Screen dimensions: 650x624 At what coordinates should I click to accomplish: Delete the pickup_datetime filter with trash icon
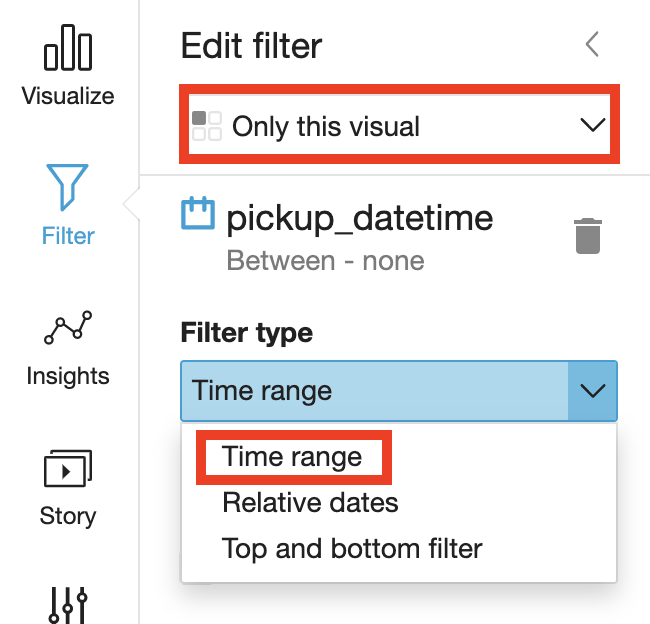(x=588, y=236)
